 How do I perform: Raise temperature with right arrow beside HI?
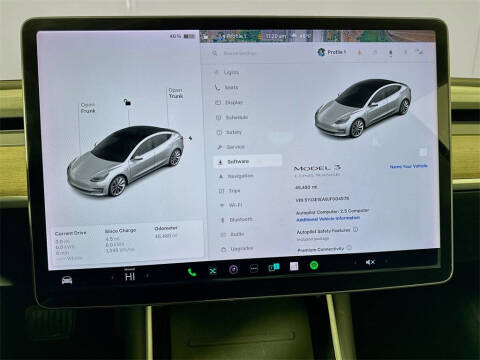147,275
